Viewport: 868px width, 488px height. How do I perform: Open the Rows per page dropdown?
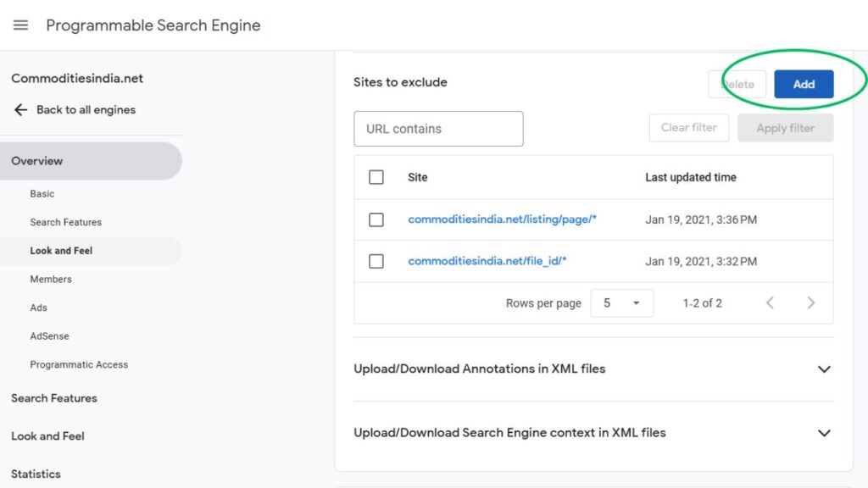tap(621, 303)
